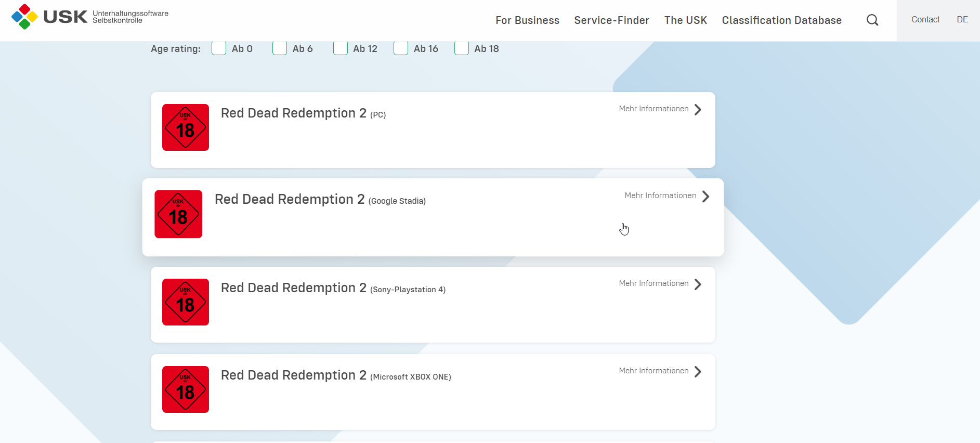Click the USK 18 badge for the Google Stadia entry
The image size is (980, 443).
(178, 214)
